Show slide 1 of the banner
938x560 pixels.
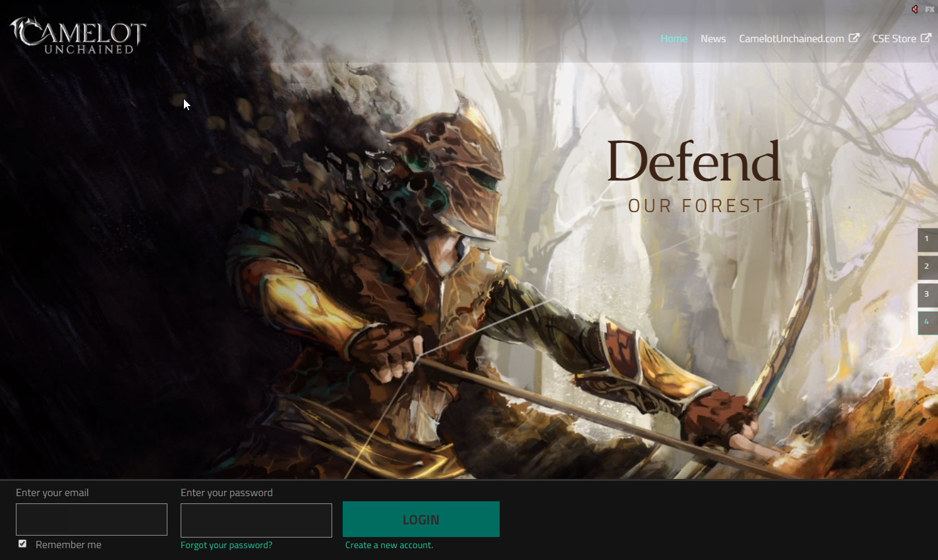[x=927, y=240]
